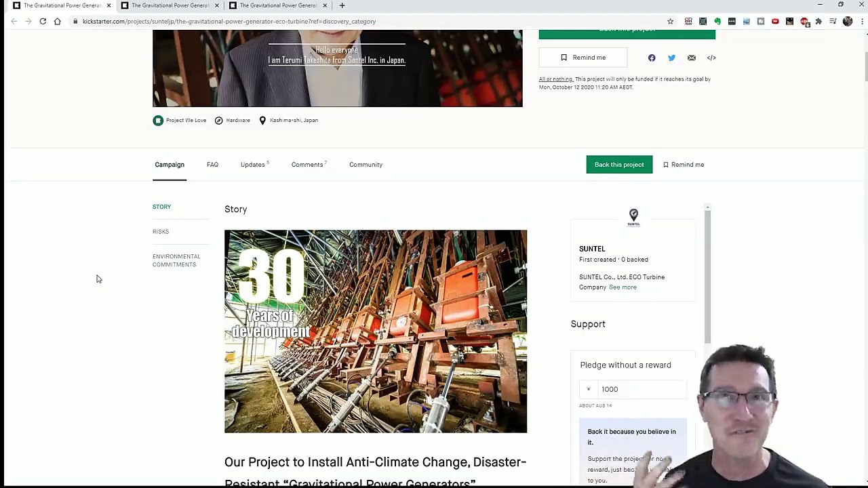This screenshot has height=488, width=868.
Task: Open a new browser tab
Action: tap(342, 5)
